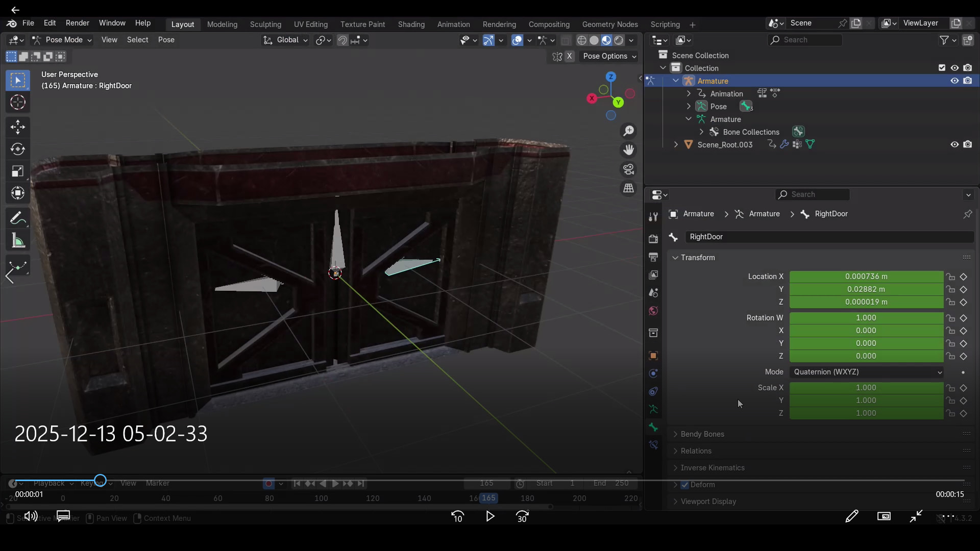Select the Measure ruler tool

click(18, 241)
